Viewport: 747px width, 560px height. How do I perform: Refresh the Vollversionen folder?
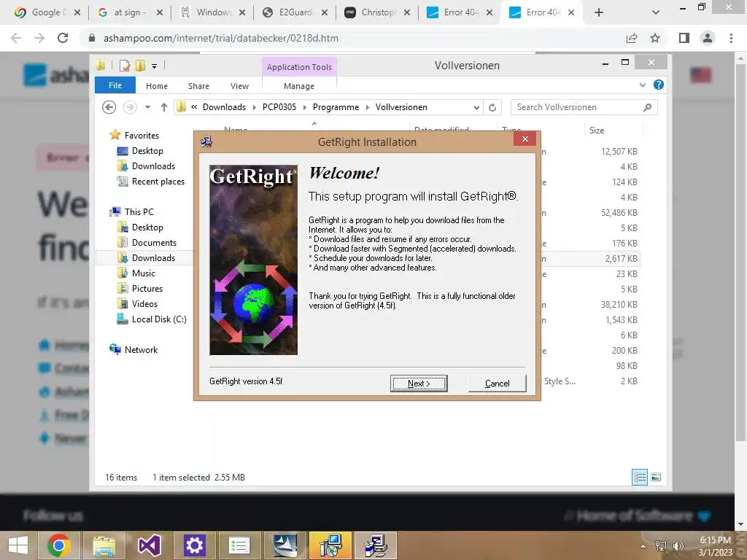point(492,108)
